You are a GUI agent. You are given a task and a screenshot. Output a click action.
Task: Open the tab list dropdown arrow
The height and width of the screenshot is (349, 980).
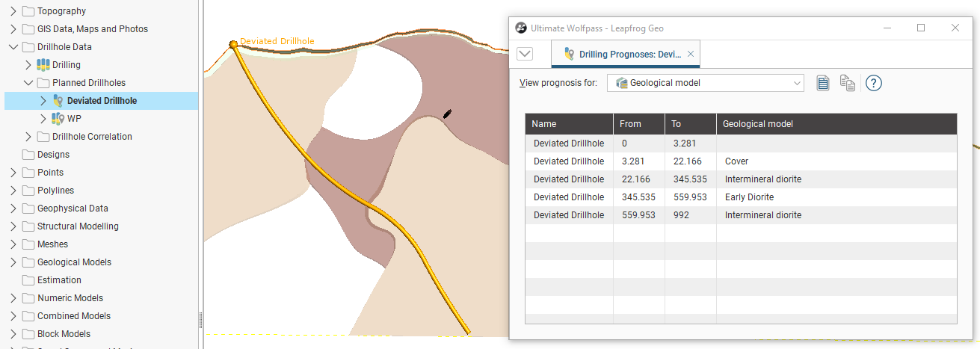click(525, 54)
